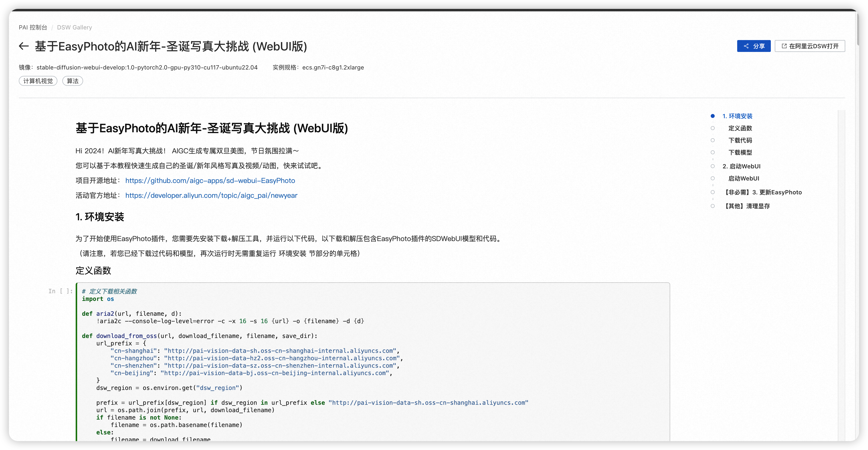
Task: Click the share icon in the blue button
Action: (x=746, y=46)
